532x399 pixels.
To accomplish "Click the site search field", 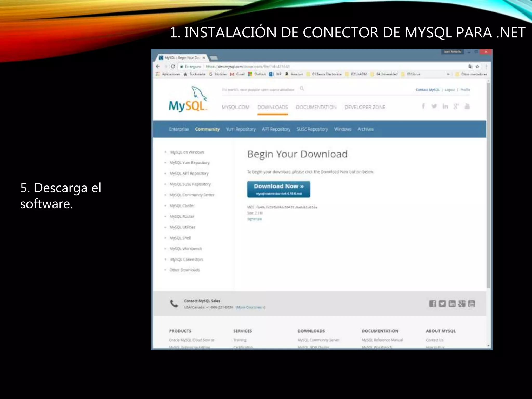I will point(258,90).
